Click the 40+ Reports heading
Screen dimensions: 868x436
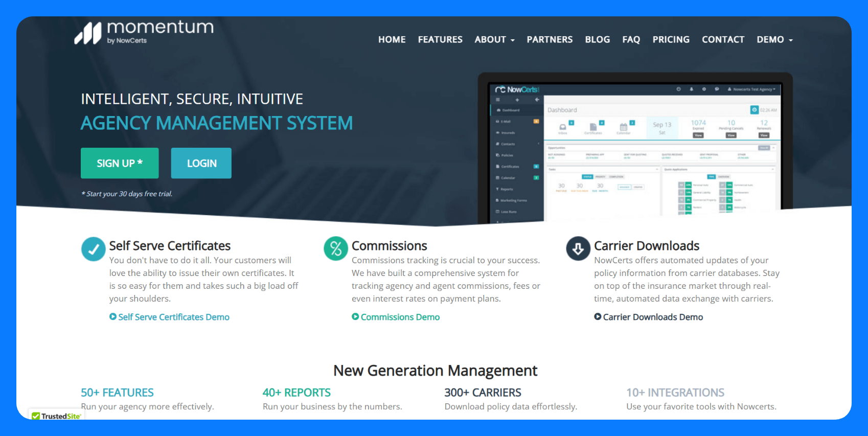(296, 393)
